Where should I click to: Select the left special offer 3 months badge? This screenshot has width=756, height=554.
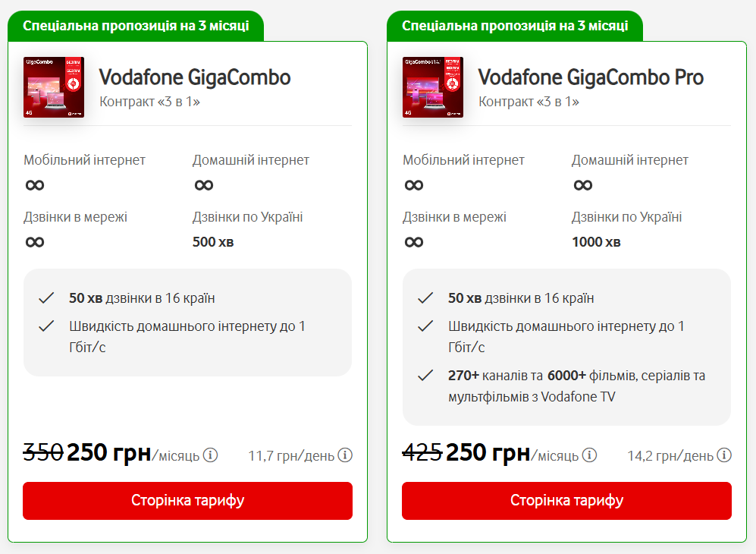point(136,26)
